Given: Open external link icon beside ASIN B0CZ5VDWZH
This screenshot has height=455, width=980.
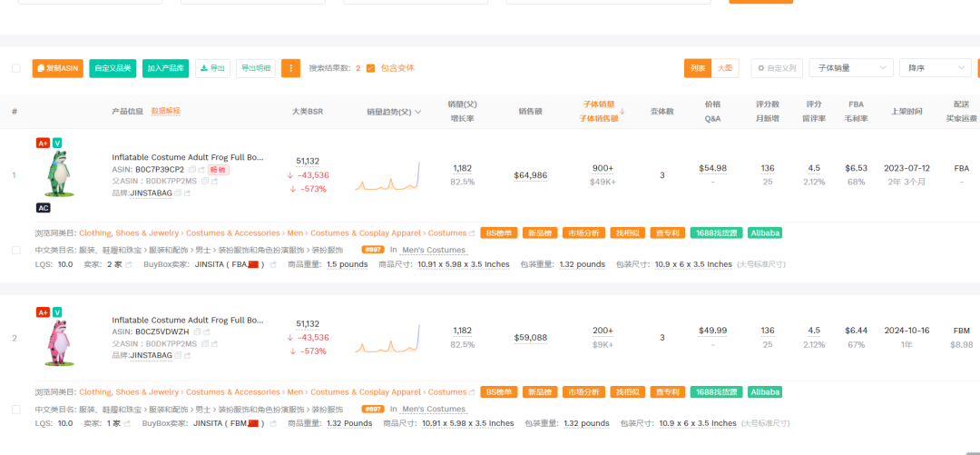Looking at the screenshot, I should click(205, 332).
